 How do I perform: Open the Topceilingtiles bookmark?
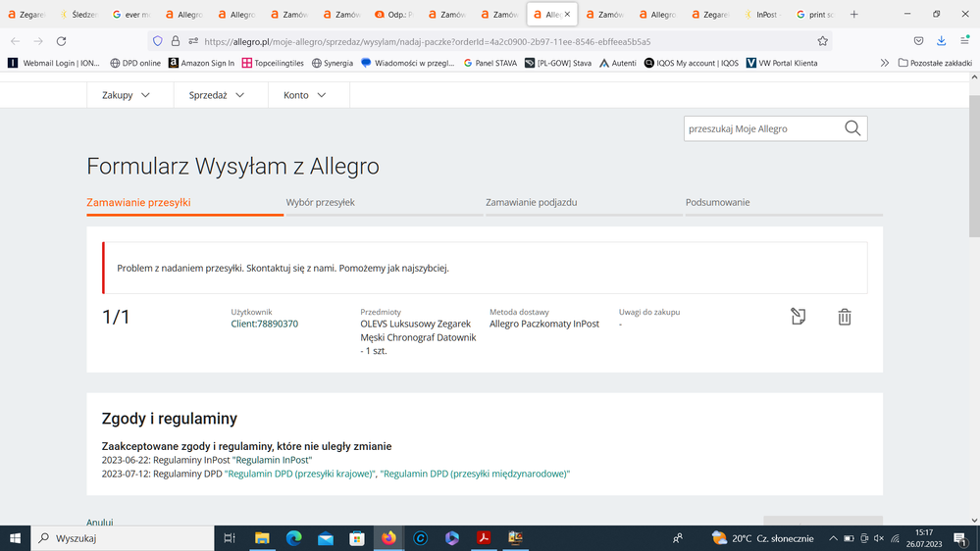273,63
